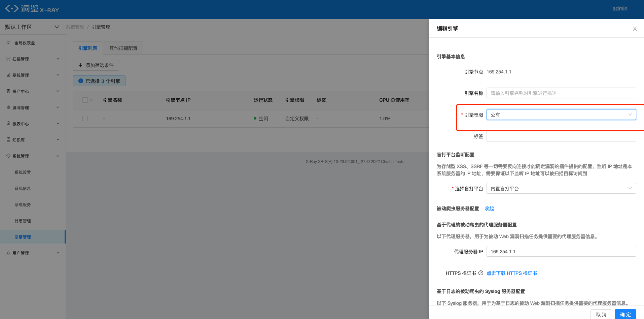The width and height of the screenshot is (644, 319).
Task: Click the 引擎节点 IP column header
Action: click(x=178, y=100)
